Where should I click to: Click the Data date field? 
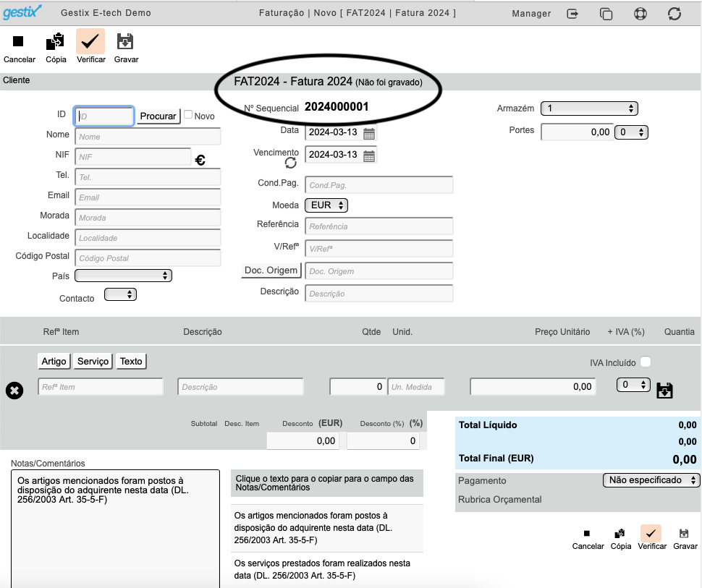333,132
